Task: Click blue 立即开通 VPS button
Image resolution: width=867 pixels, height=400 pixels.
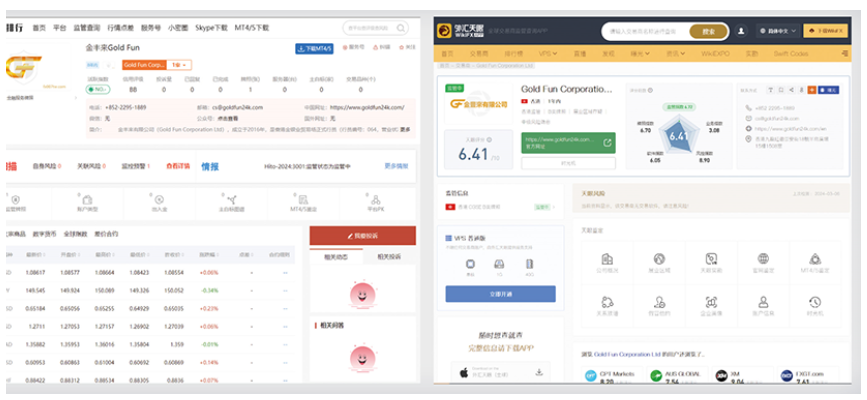Action: [x=500, y=294]
